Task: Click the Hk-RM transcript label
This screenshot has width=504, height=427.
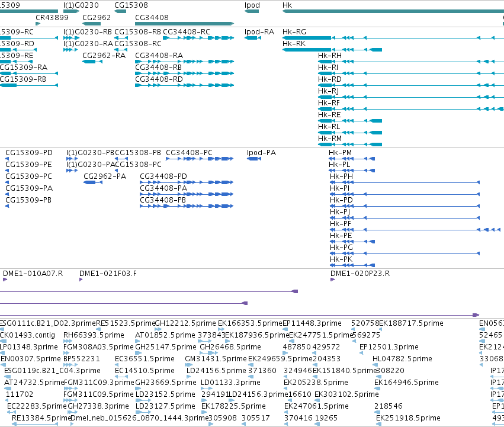Action: [x=330, y=139]
